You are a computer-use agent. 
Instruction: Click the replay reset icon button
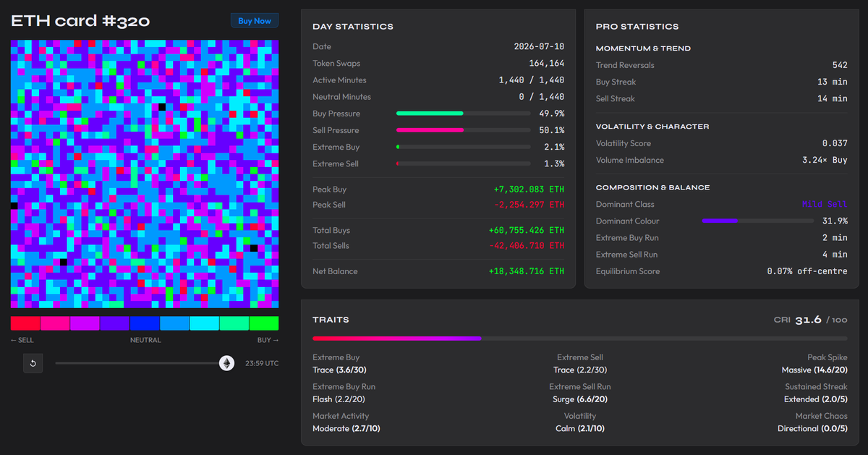(x=33, y=363)
